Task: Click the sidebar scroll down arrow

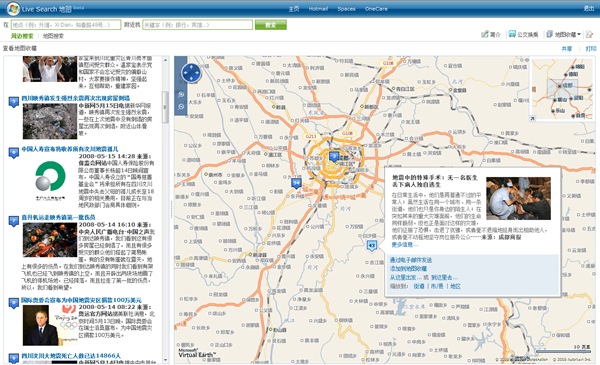Action: click(x=165, y=360)
